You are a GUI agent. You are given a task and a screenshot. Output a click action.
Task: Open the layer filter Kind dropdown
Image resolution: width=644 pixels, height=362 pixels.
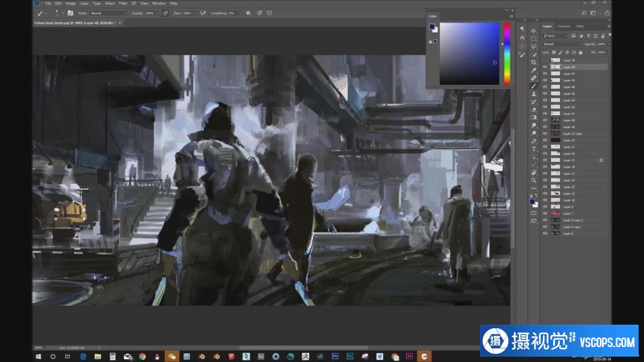(555, 36)
